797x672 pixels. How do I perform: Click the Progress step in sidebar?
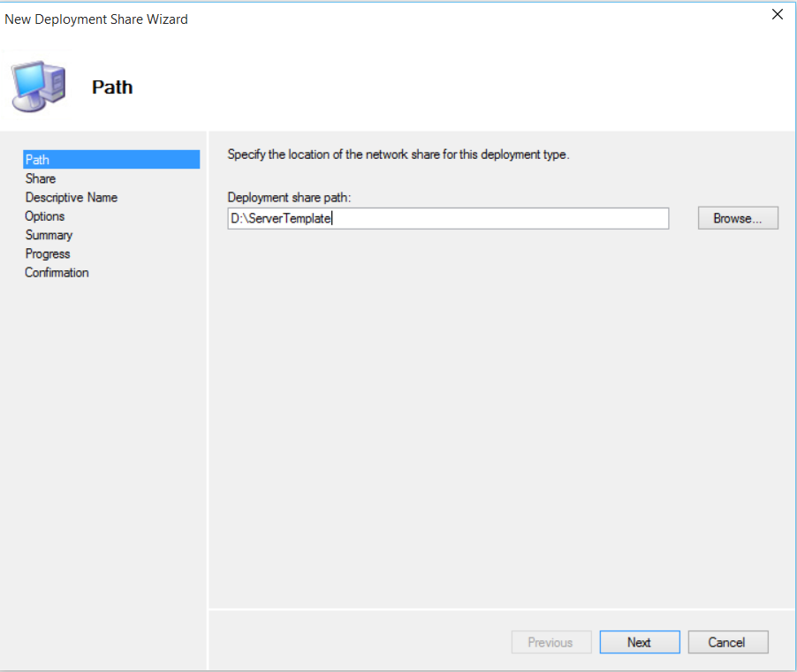pyautogui.click(x=48, y=253)
